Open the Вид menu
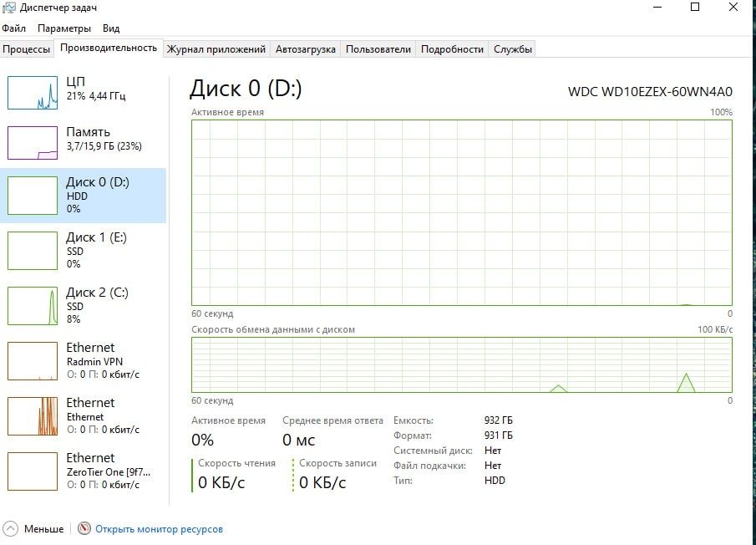 [111, 28]
